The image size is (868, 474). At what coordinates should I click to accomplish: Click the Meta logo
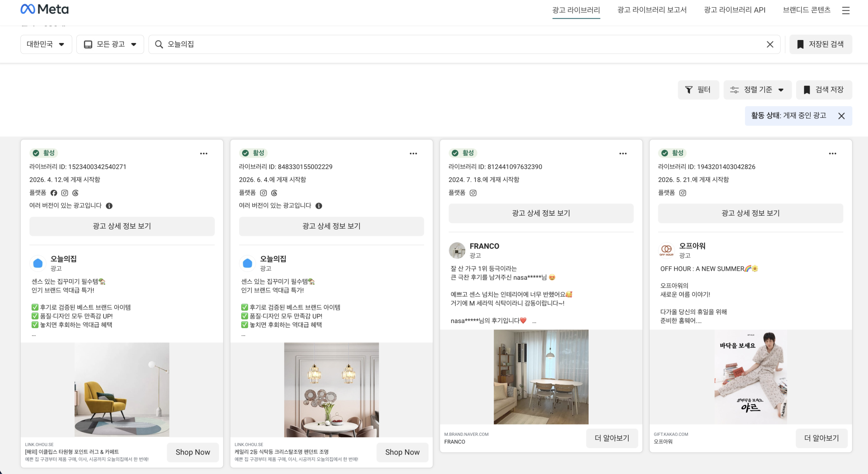point(44,9)
